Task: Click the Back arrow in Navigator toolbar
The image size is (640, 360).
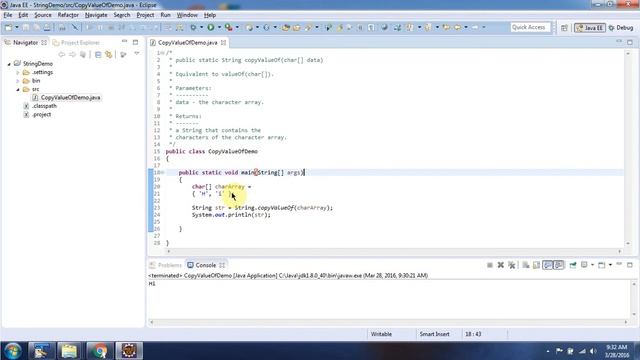Action: coord(62,54)
